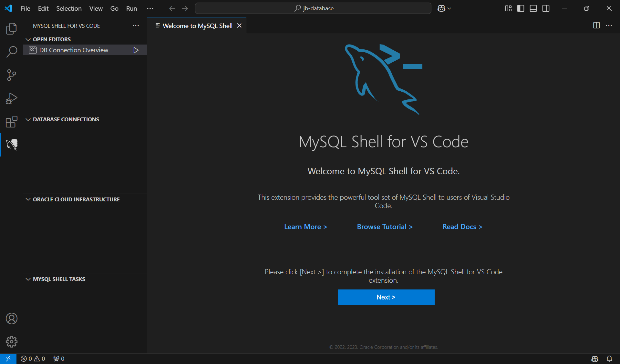Toggle the panel layout visibility
This screenshot has height=364, width=620.
[x=533, y=8]
